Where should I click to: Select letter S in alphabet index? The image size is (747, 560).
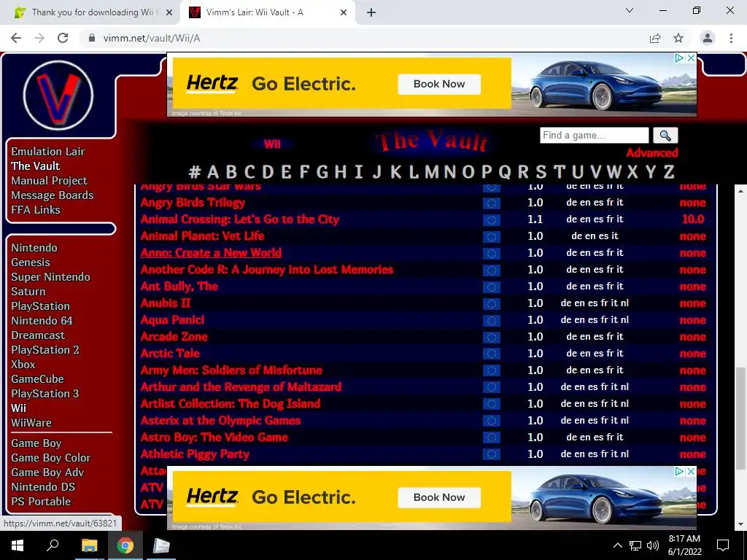(541, 171)
